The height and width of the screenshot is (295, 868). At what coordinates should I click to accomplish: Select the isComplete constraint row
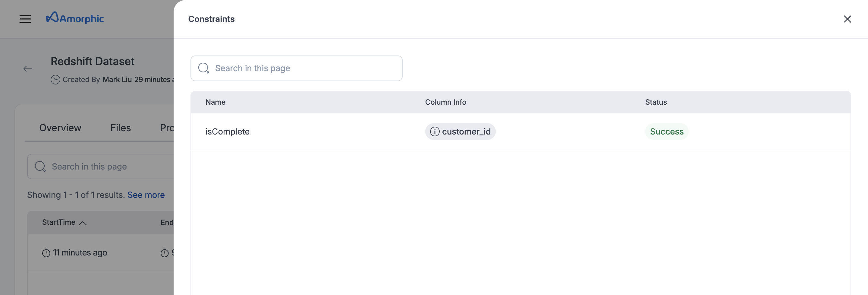point(228,132)
